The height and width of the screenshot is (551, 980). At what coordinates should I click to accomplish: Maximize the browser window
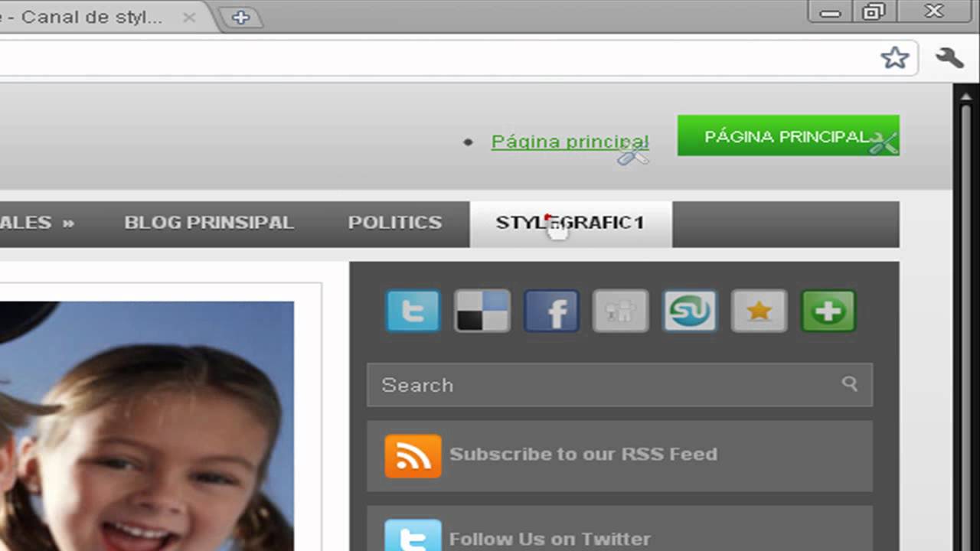pyautogui.click(x=874, y=11)
